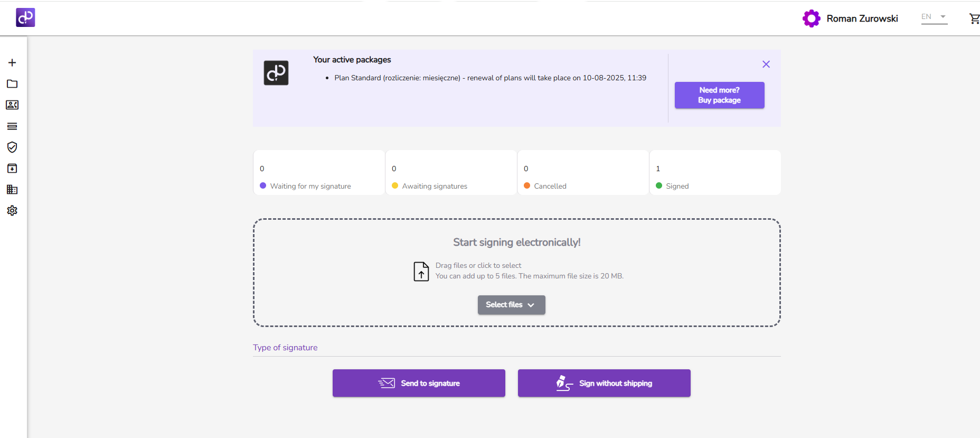Click the stacked lines list icon in sidebar

12,126
